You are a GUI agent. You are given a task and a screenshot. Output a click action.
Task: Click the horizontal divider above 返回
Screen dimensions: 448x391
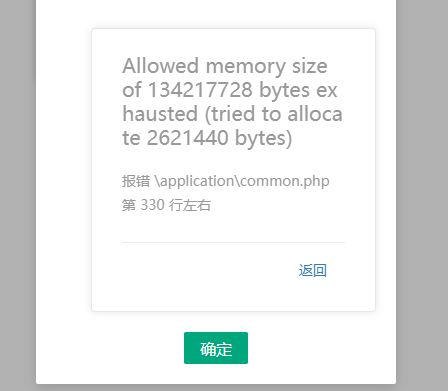pyautogui.click(x=233, y=243)
